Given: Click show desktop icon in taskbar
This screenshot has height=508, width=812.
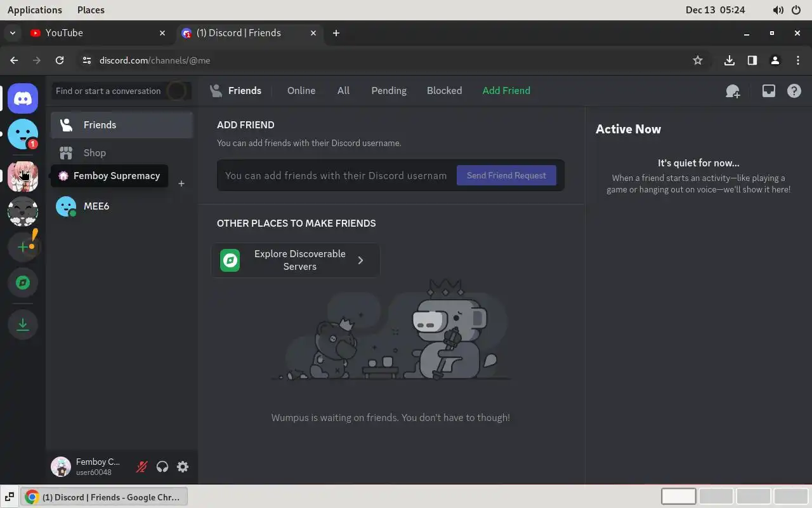Looking at the screenshot, I should pyautogui.click(x=10, y=497).
